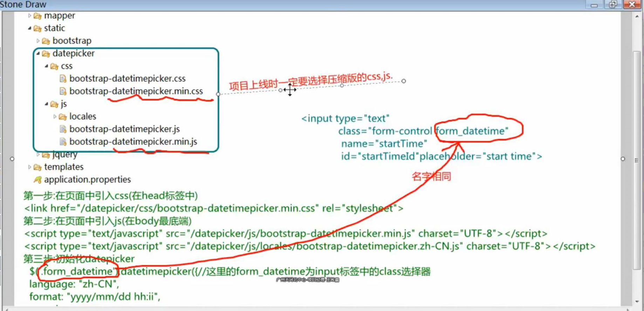This screenshot has height=311, width=644.
Task: Click the move handle on the red annotation
Action: (x=290, y=90)
